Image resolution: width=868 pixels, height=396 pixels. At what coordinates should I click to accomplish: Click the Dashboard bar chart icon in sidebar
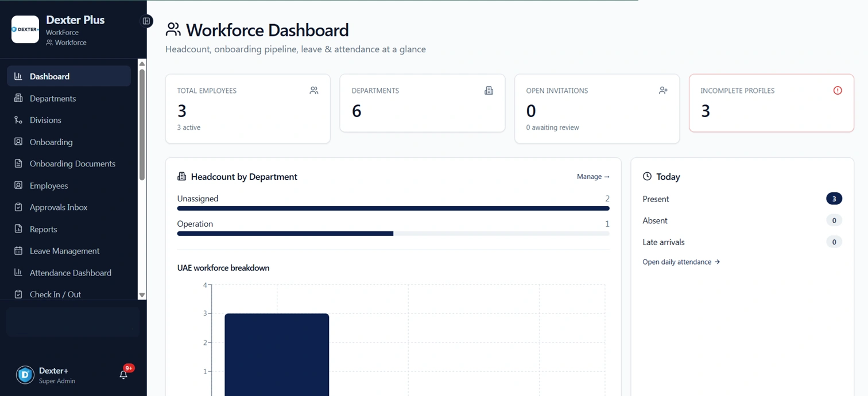[x=18, y=76]
